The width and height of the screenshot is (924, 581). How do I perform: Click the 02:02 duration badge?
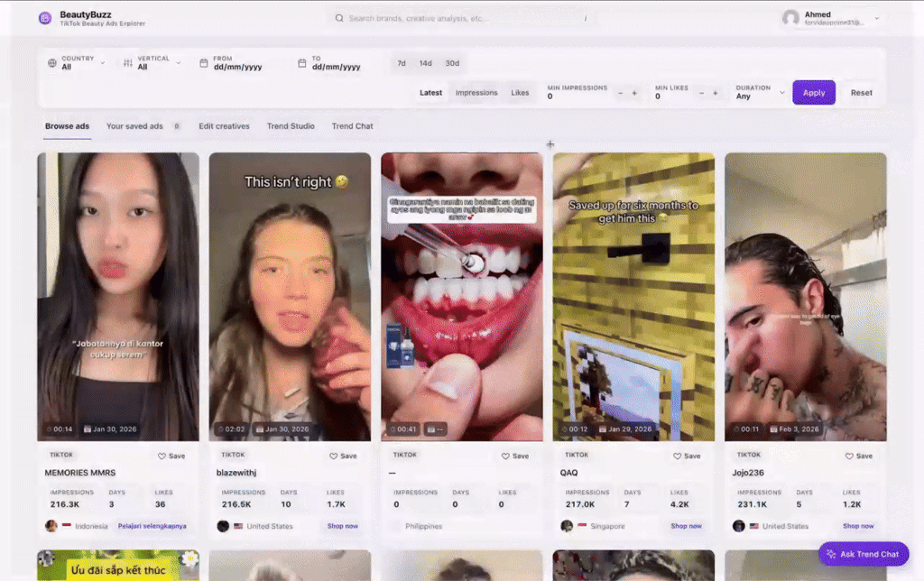[231, 429]
